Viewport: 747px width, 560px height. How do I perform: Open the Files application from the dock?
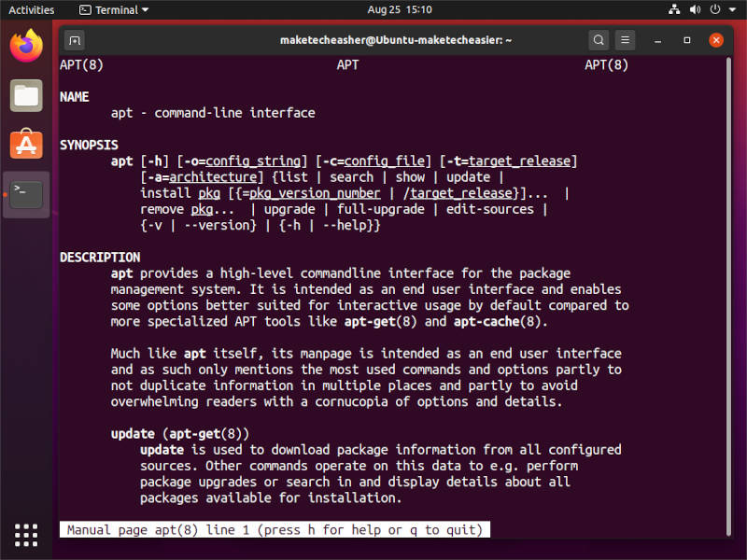click(25, 96)
